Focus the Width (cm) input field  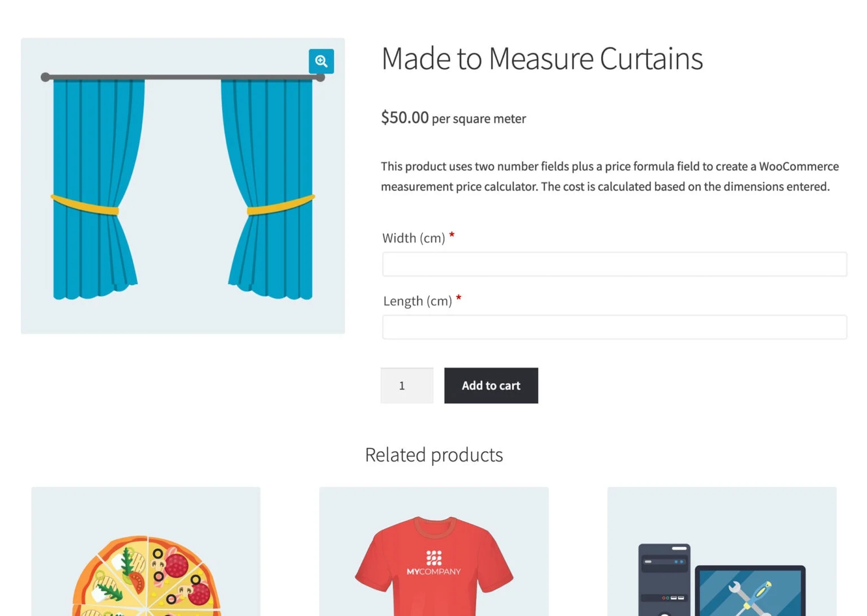point(614,264)
